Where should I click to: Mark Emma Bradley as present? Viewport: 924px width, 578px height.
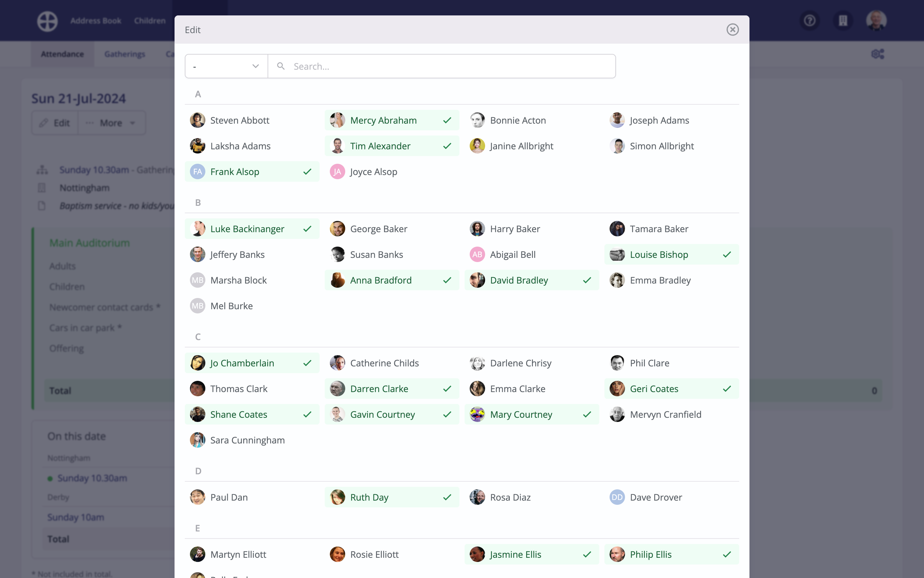coord(672,280)
